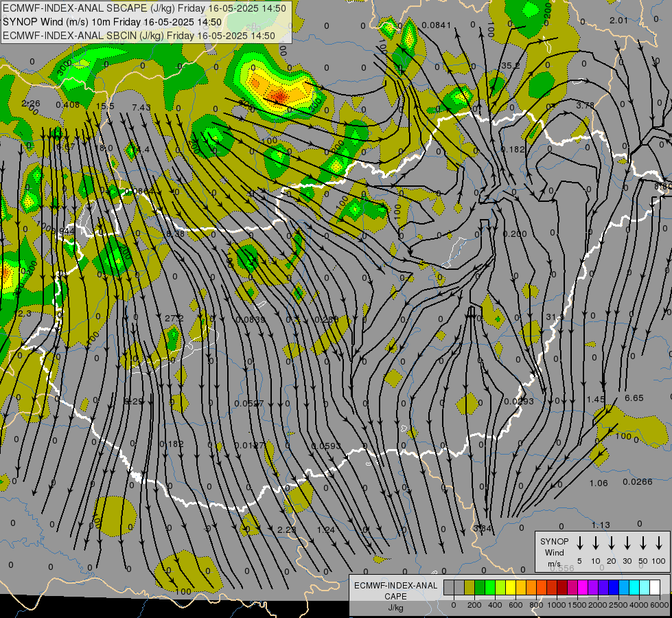
Task: Click the map value '2.01'
Action: 618,20
